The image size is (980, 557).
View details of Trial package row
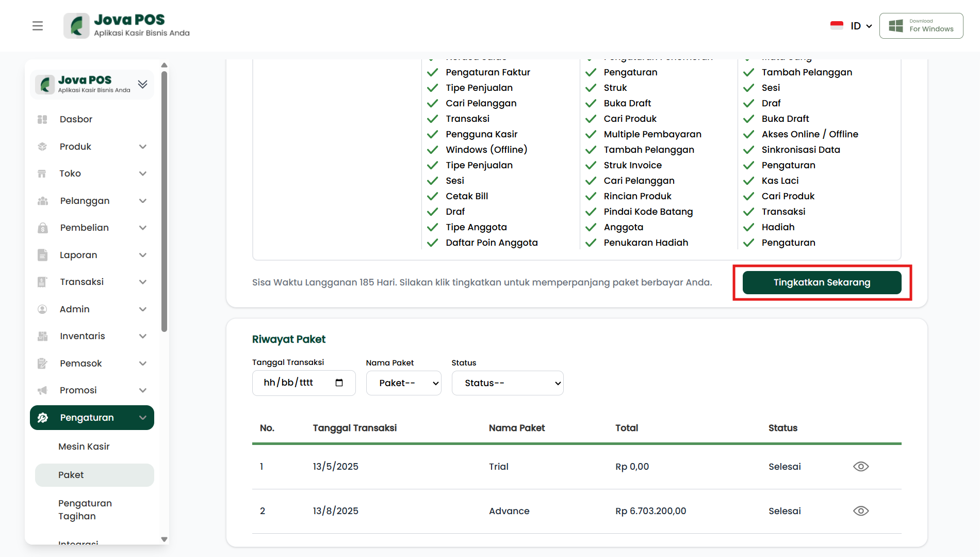click(x=861, y=467)
